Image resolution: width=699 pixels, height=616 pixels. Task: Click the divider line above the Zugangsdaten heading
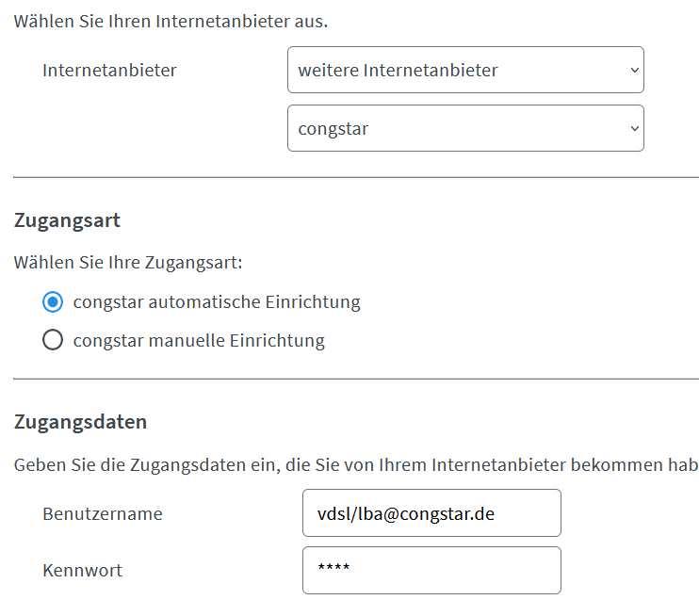(355, 379)
